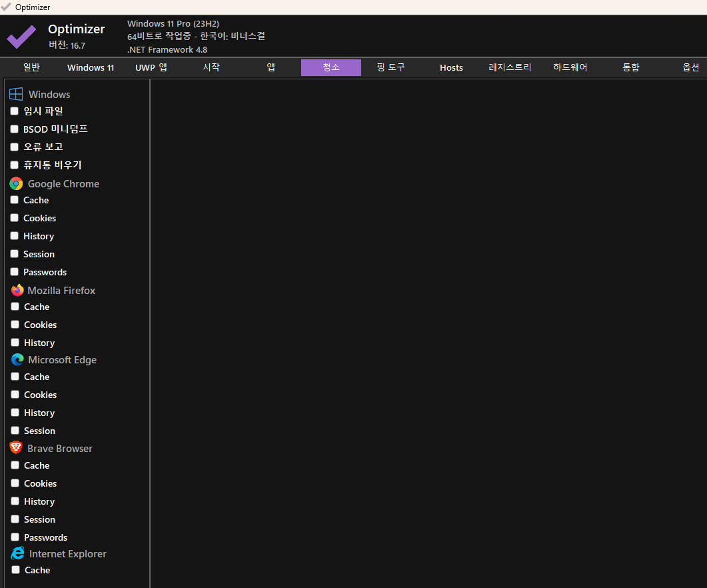Open the 통합 tab
The height and width of the screenshot is (588, 707).
tap(631, 68)
